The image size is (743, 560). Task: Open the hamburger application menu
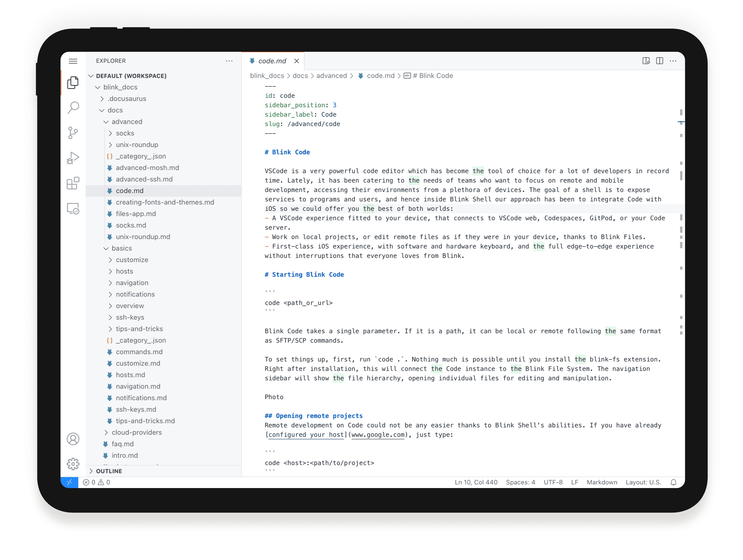coord(73,61)
